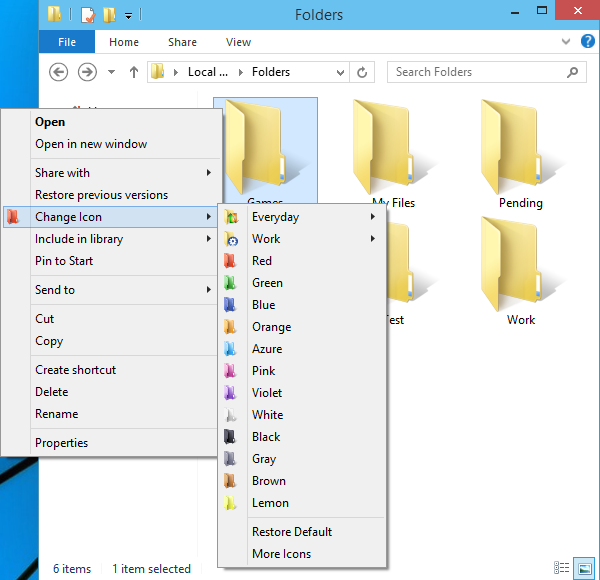Apply the Orange folder icon
This screenshot has width=600, height=580.
(271, 327)
